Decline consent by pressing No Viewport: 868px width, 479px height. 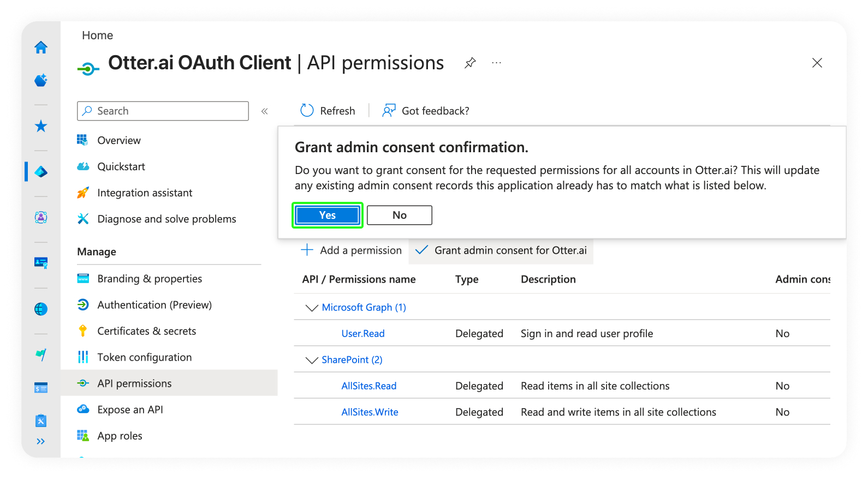point(399,215)
